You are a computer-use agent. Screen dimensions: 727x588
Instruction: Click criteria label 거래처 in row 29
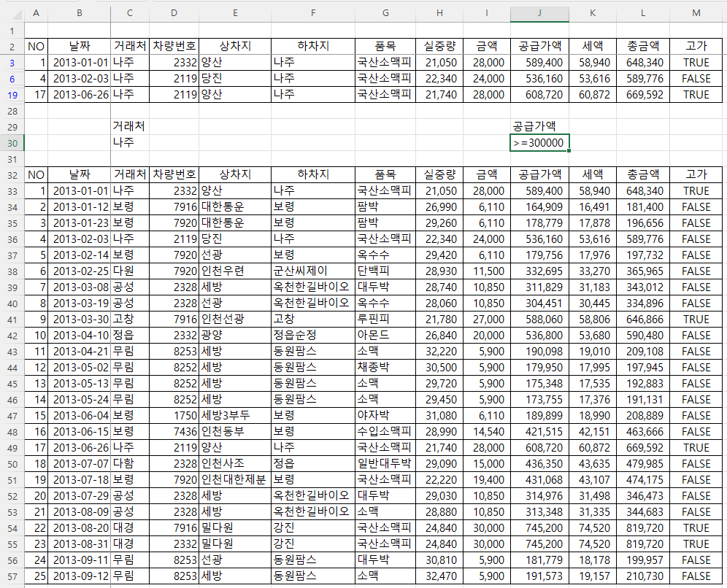[129, 126]
